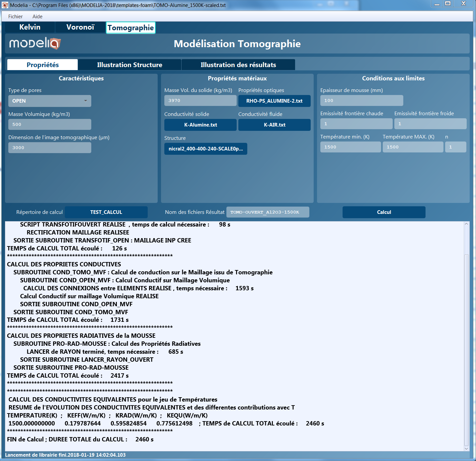Click 'SORTIE SUBROUTINE PRO-RAD-MOUSSE' log line

tap(71, 368)
